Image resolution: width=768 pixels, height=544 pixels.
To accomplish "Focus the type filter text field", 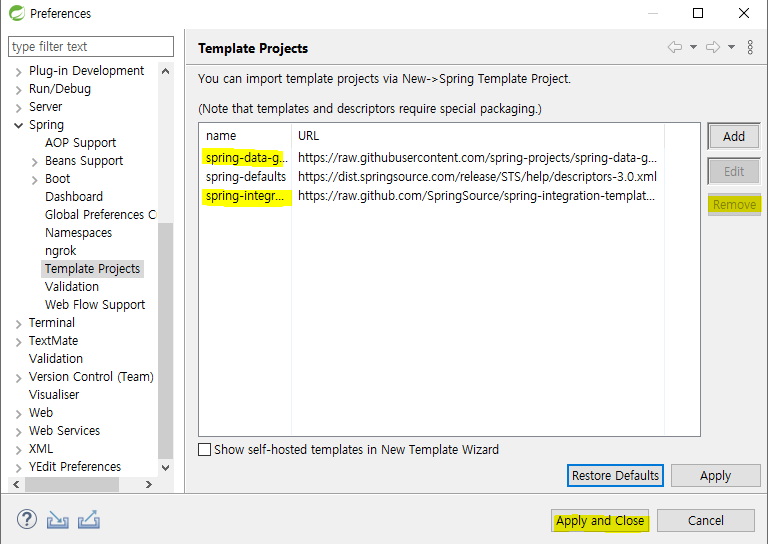I will (91, 47).
